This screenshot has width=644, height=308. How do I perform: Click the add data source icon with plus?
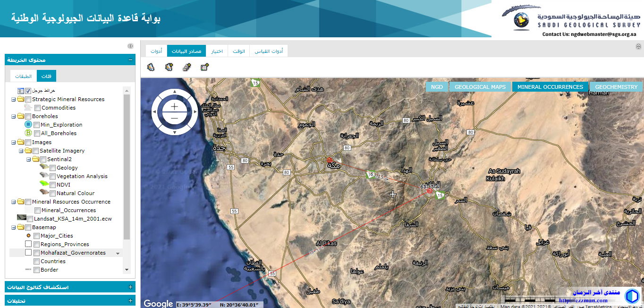[x=169, y=67]
